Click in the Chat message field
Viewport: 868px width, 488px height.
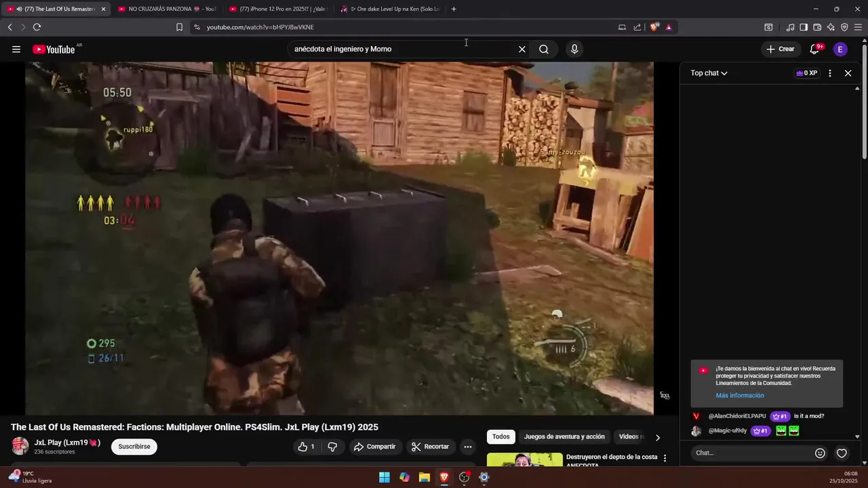[751, 453]
